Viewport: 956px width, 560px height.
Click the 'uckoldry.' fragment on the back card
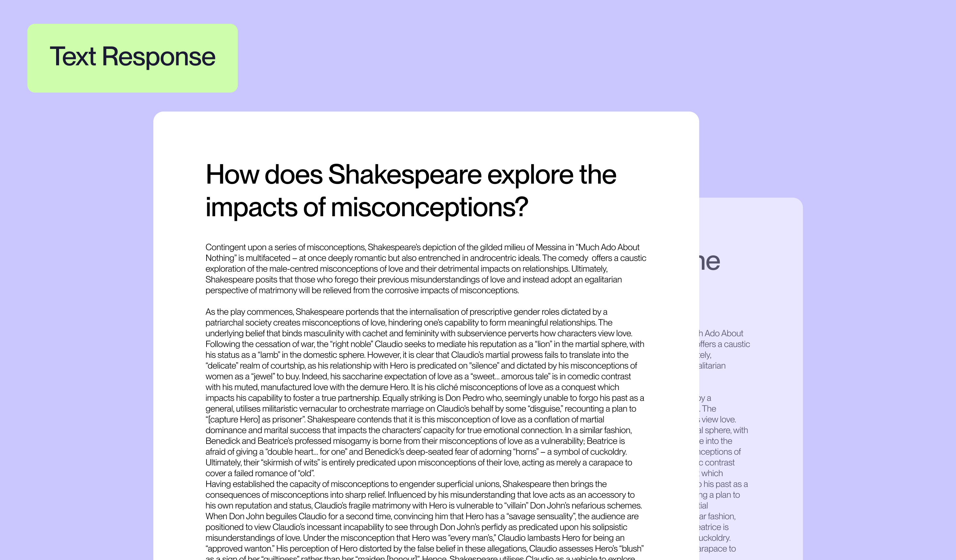pyautogui.click(x=715, y=538)
